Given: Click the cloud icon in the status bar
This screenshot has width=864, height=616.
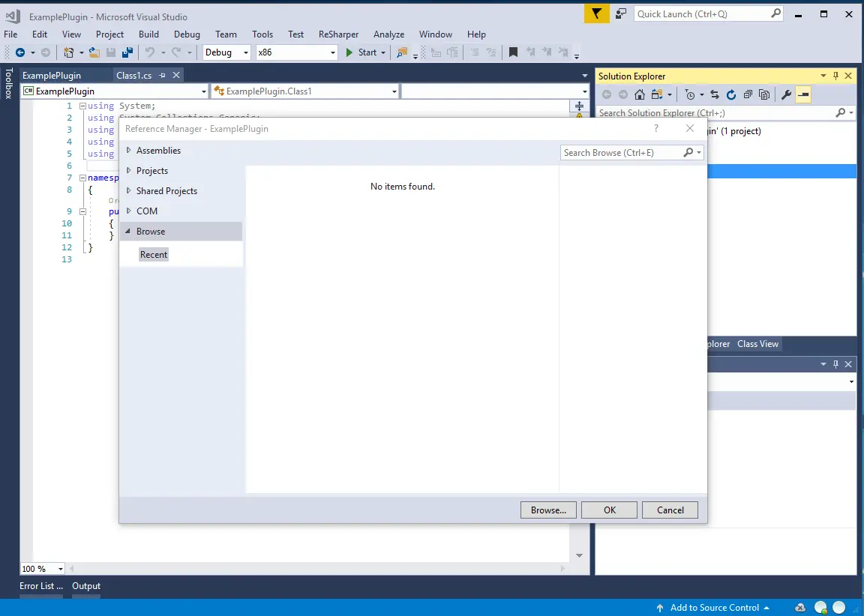Looking at the screenshot, I should coord(801,608).
